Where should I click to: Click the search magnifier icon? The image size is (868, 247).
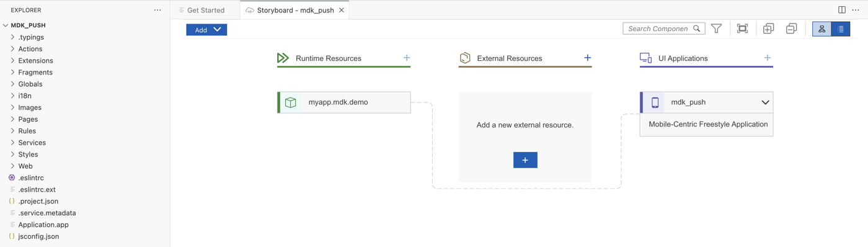pos(697,29)
